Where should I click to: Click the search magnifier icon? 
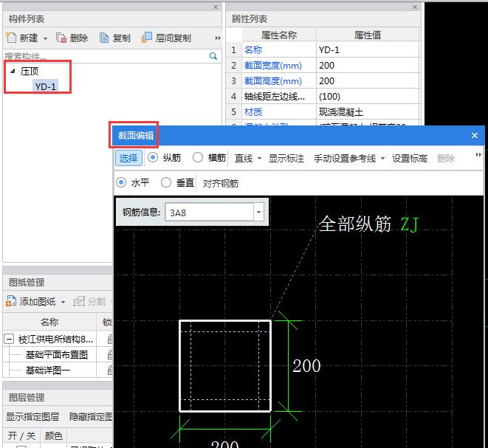click(213, 56)
